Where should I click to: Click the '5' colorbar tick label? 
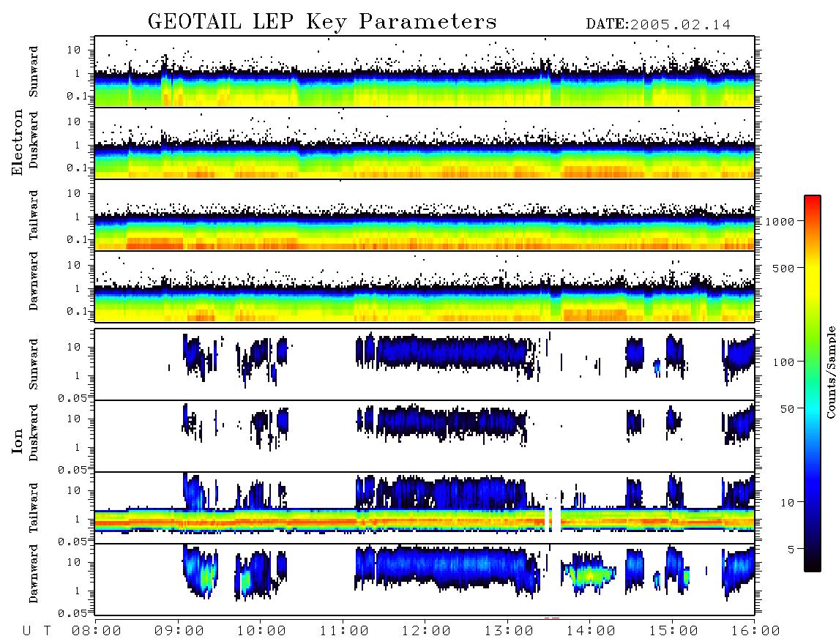pos(791,549)
